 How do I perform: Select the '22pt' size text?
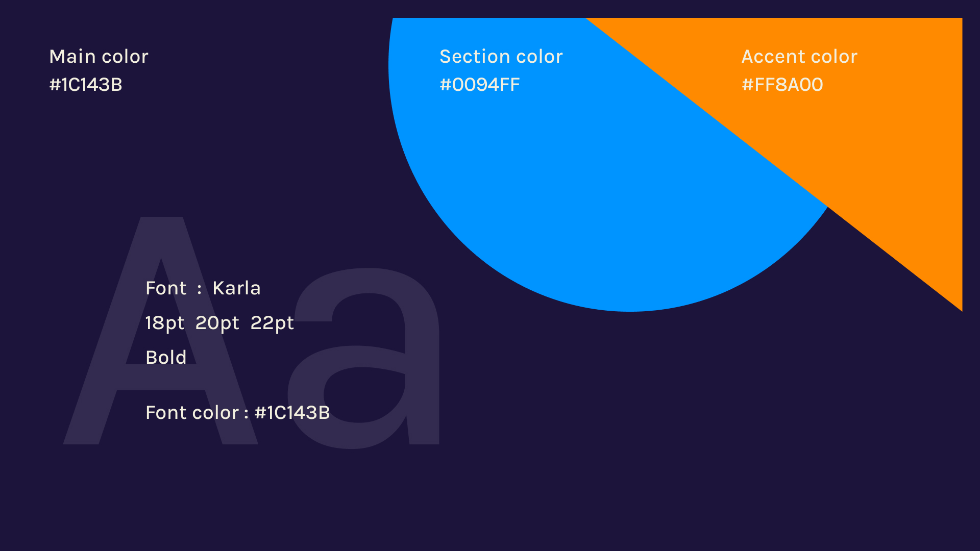(x=272, y=323)
